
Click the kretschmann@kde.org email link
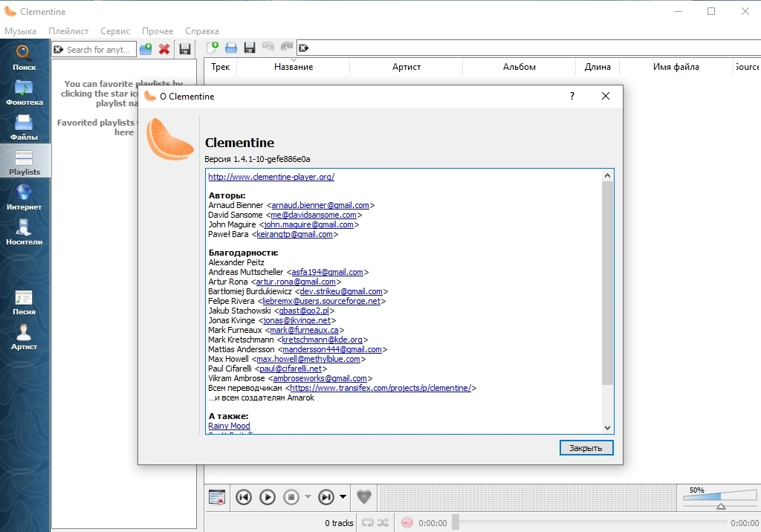[323, 340]
